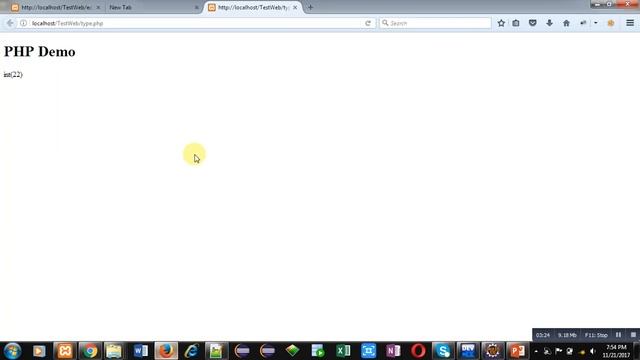Open File Explorer folder icon in taskbar
The height and width of the screenshot is (360, 640).
(x=114, y=351)
